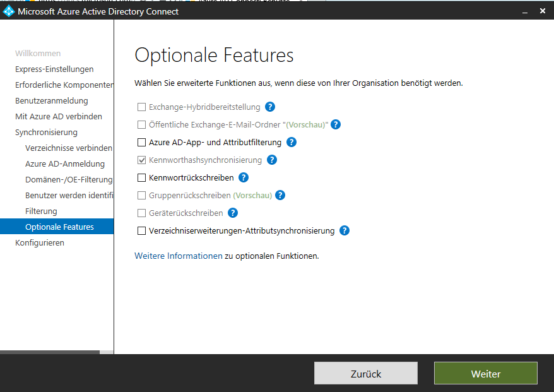Click the green Weiter button
The width and height of the screenshot is (554, 392).
(x=486, y=373)
